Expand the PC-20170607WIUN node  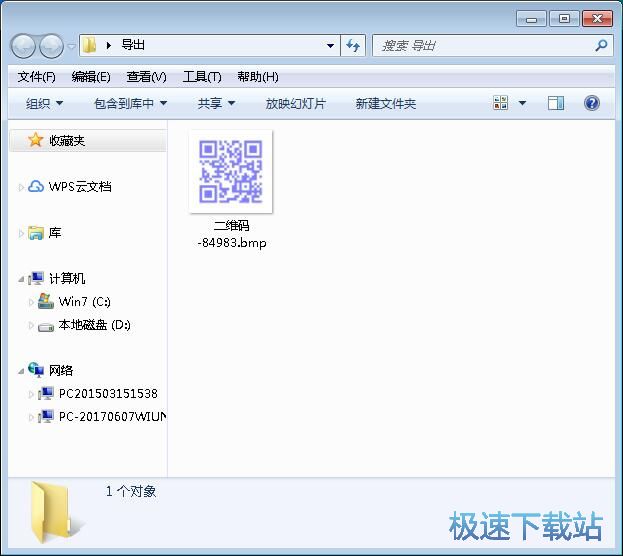click(x=31, y=417)
